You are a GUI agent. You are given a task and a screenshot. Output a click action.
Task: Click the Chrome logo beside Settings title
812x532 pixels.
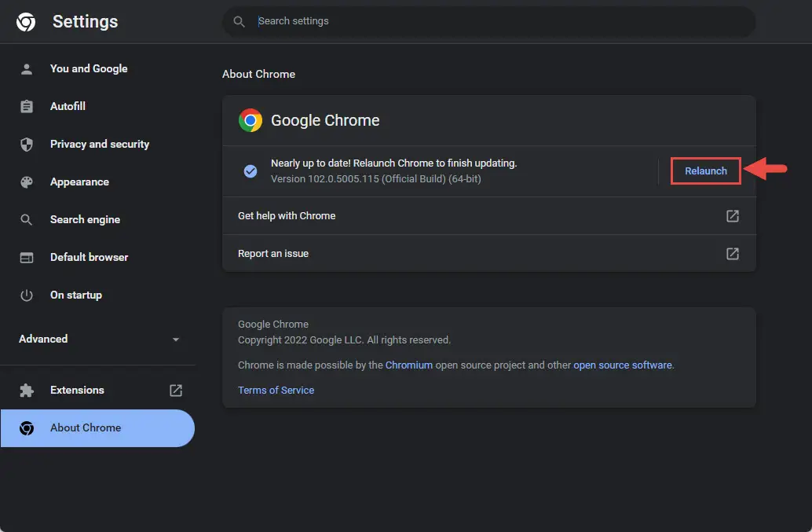click(26, 22)
